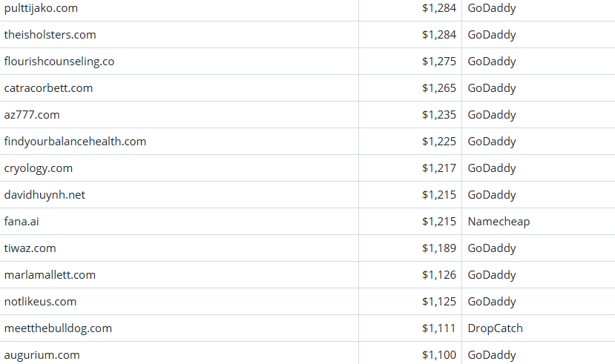The width and height of the screenshot is (615, 364).
Task: Open the pulttijako.com domain link
Action: tap(41, 8)
